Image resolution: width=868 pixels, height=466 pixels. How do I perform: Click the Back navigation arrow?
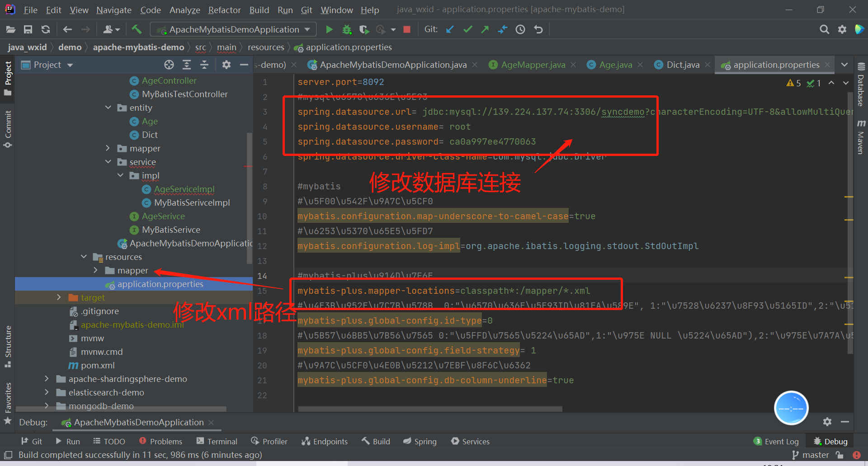pos(67,29)
